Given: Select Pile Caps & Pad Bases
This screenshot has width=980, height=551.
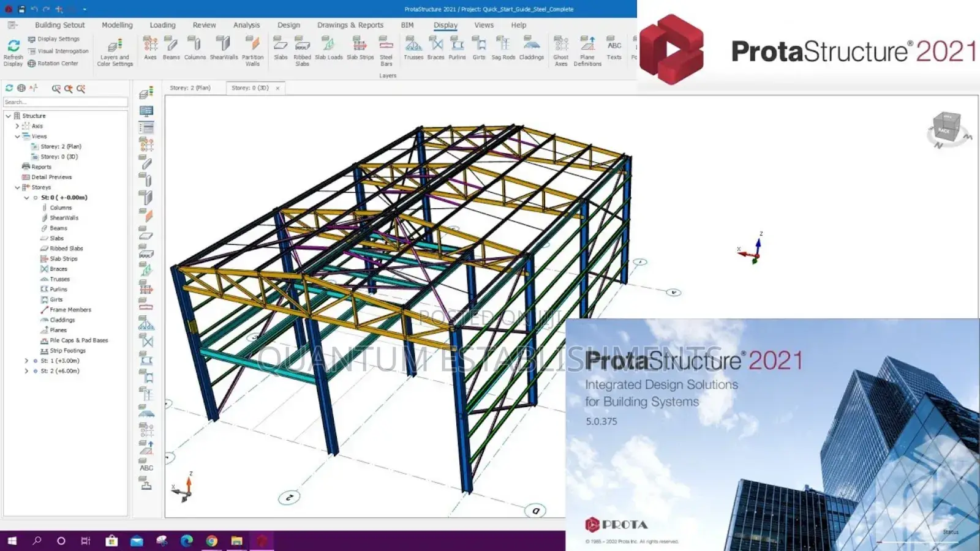Looking at the screenshot, I should 78,340.
